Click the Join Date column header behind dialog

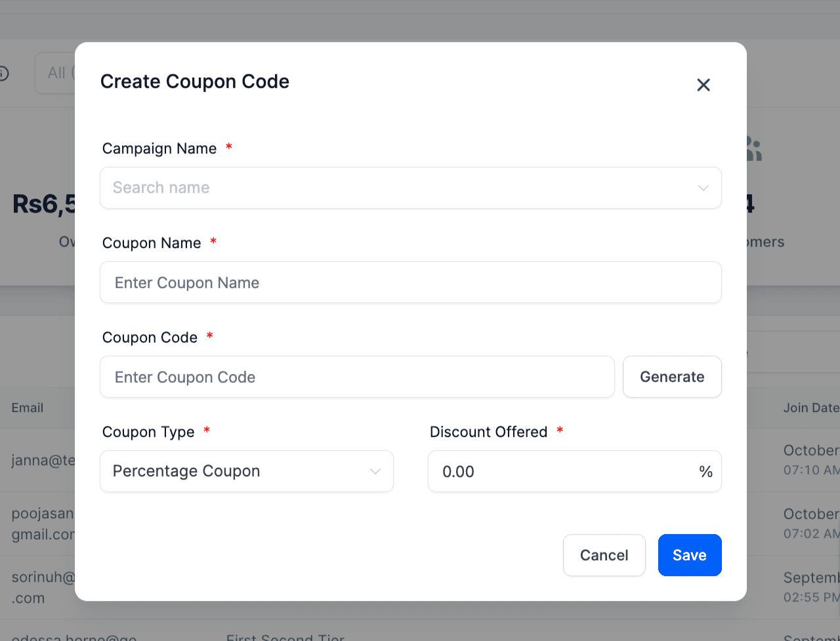click(x=811, y=407)
